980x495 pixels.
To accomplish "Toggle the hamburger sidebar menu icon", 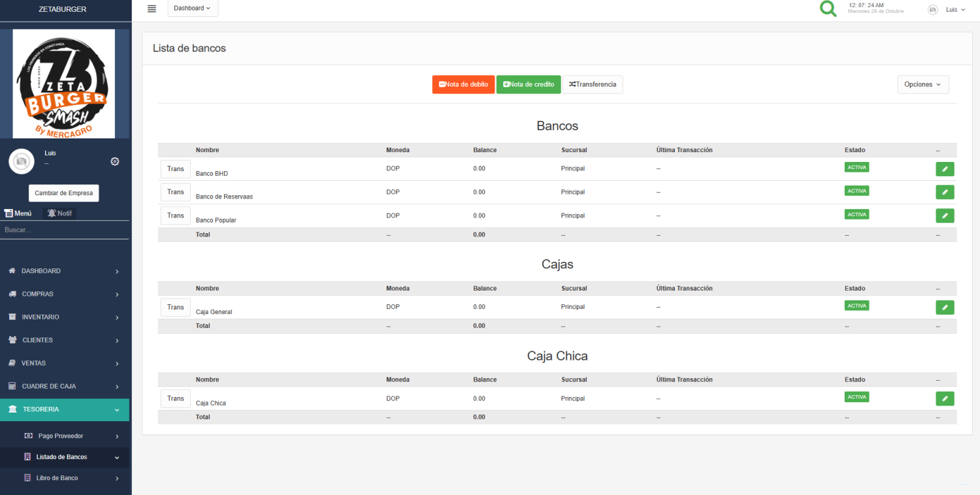I will pos(152,8).
